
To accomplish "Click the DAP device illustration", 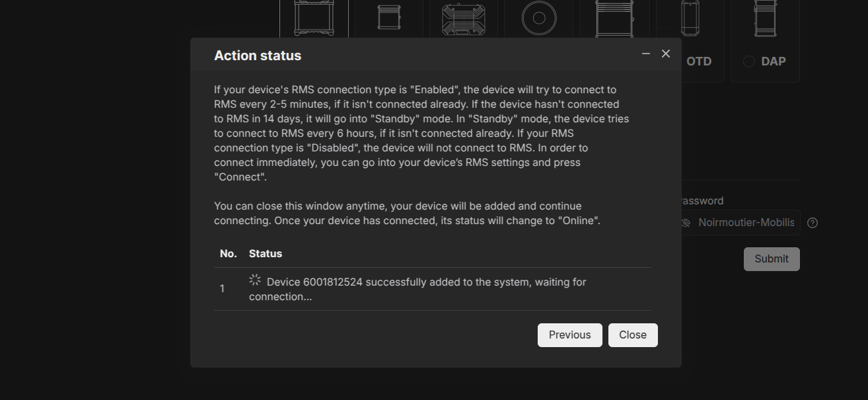I will [x=765, y=19].
